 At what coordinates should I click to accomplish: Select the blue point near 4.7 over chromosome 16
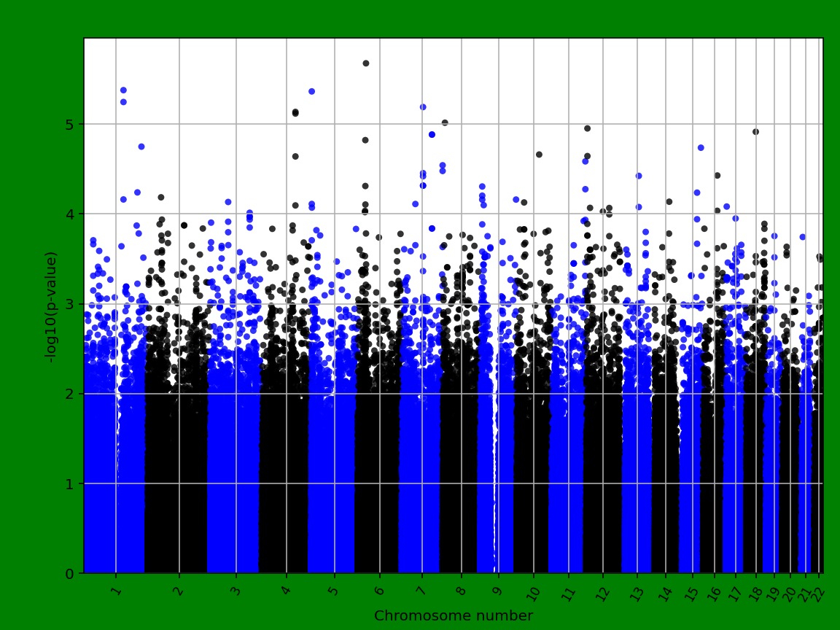coord(702,146)
